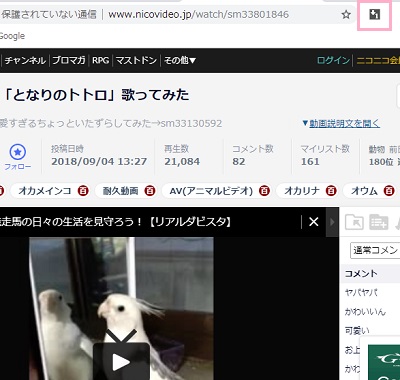This screenshot has height=380, width=400.
Task: Select the ヤバヤバ comment
Action: click(361, 293)
